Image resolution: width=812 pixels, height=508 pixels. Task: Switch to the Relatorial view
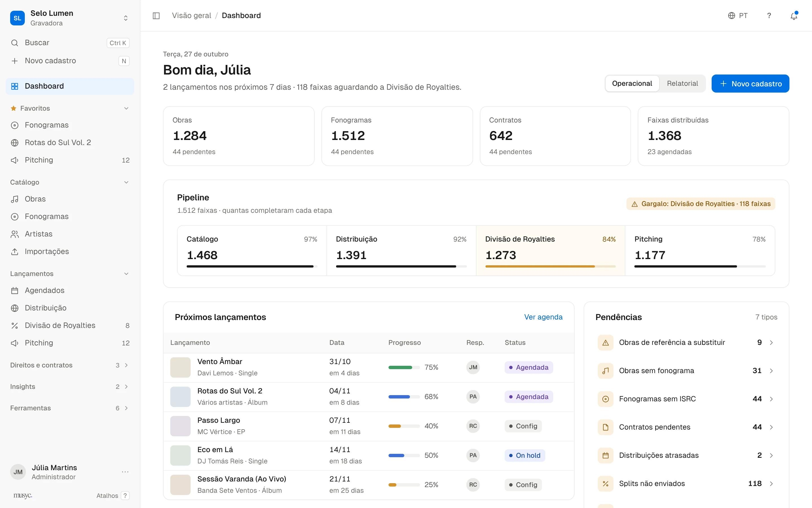pos(682,84)
